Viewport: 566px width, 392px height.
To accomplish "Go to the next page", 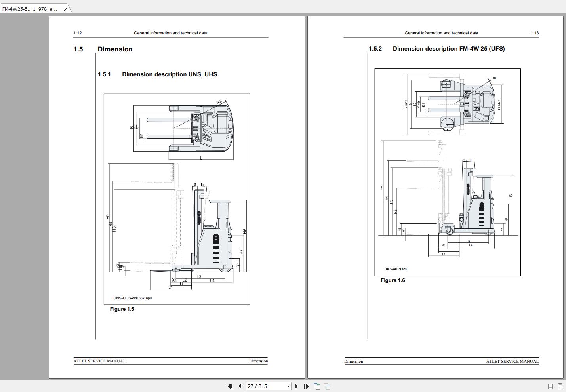I will tap(296, 386).
